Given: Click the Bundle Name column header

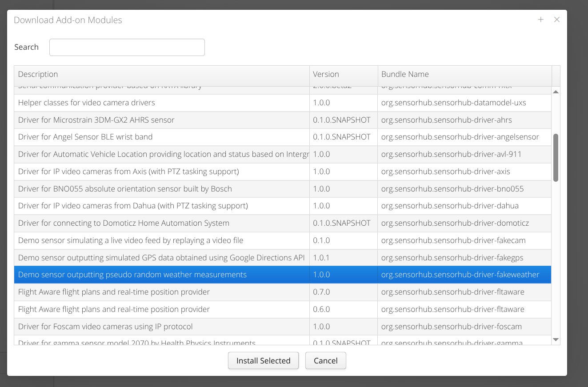Looking at the screenshot, I should tap(464, 75).
